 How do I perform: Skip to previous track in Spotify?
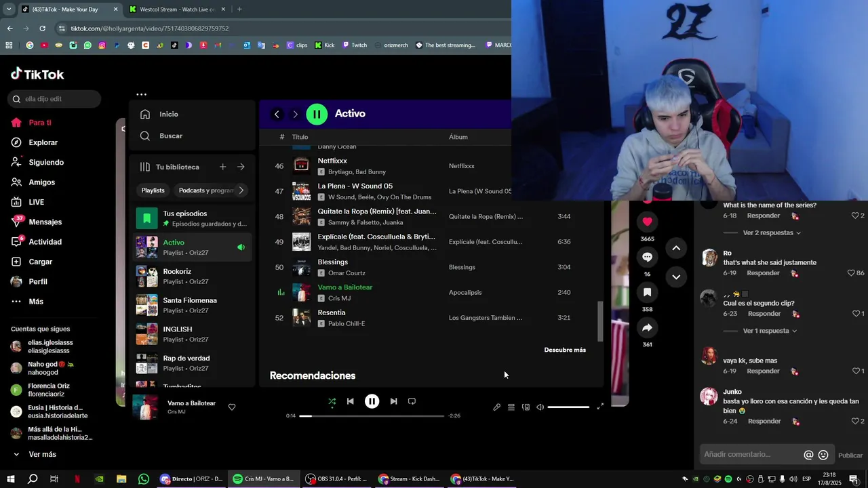pyautogui.click(x=351, y=401)
